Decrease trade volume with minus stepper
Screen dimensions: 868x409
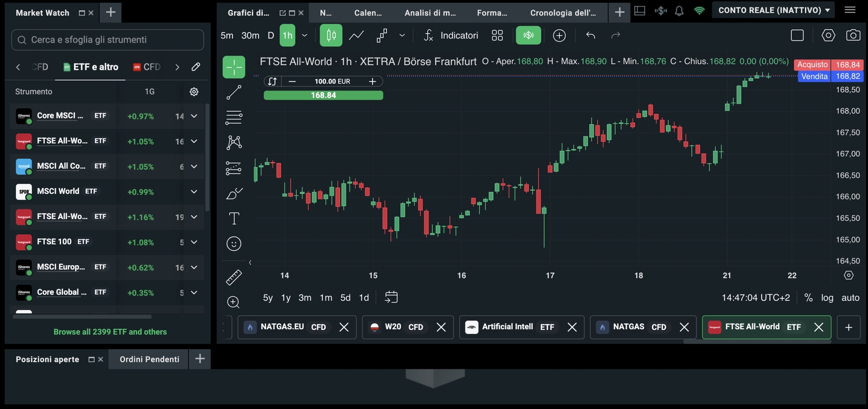[x=292, y=81]
